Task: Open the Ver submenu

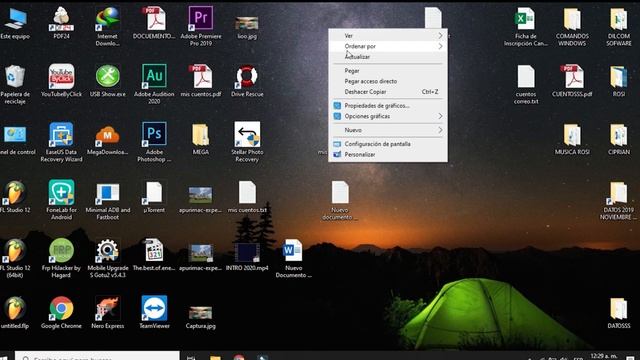Action: pyautogui.click(x=388, y=36)
